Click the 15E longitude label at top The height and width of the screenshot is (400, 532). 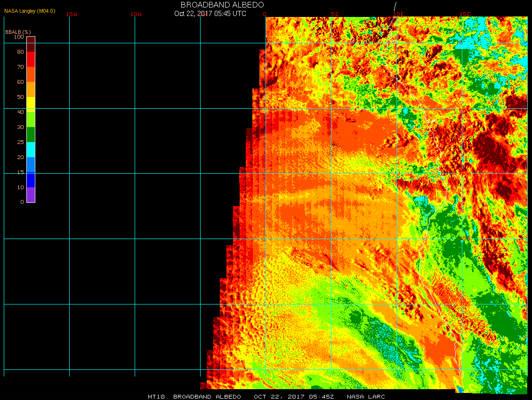(x=465, y=14)
